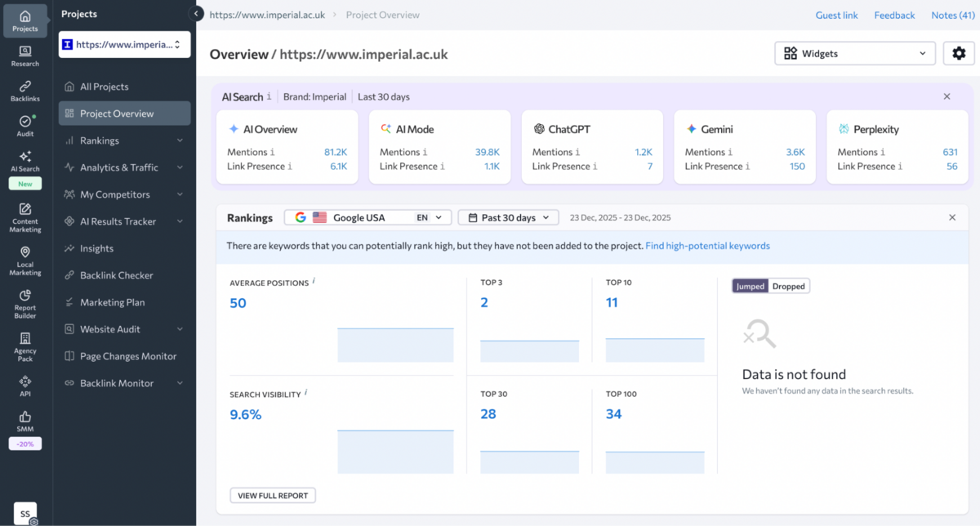Click the Top 100 value 34
The width and height of the screenshot is (980, 526).
614,413
